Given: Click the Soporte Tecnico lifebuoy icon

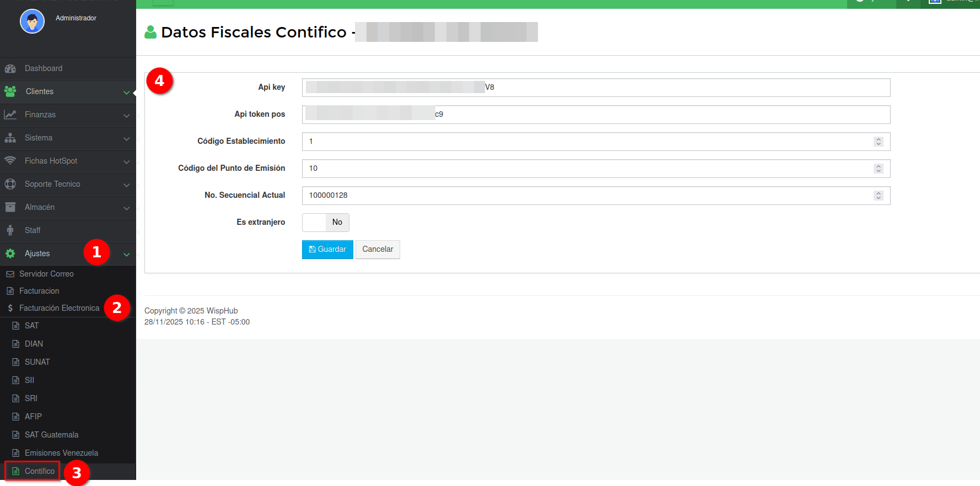Looking at the screenshot, I should click(x=10, y=184).
